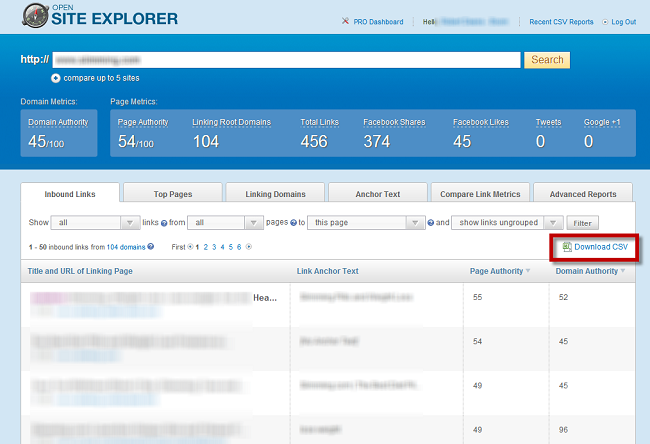Click the PRO Dashboard cross icon
Viewport: 650px width, 444px height.
[x=345, y=21]
